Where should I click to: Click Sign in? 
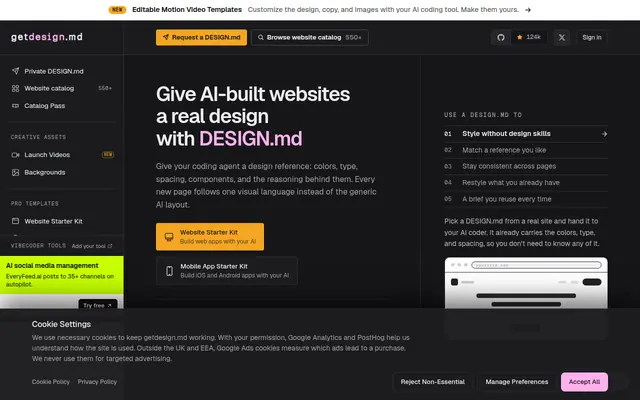pos(592,38)
